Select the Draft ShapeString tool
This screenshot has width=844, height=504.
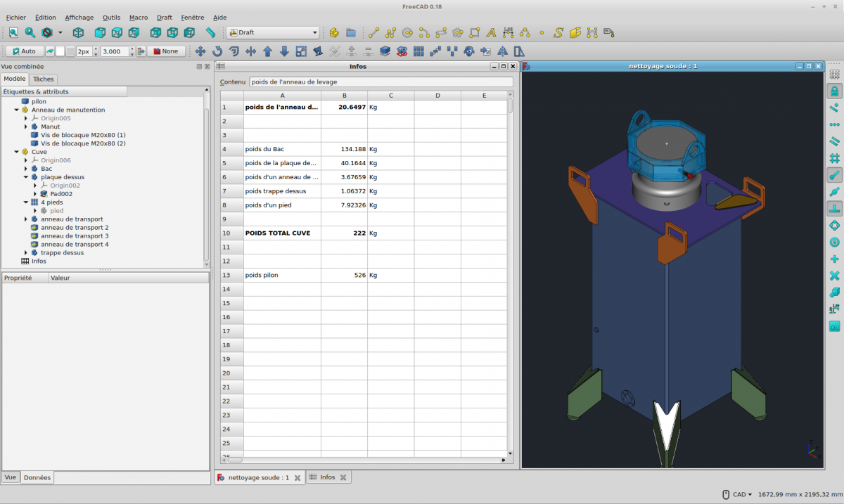click(x=558, y=32)
